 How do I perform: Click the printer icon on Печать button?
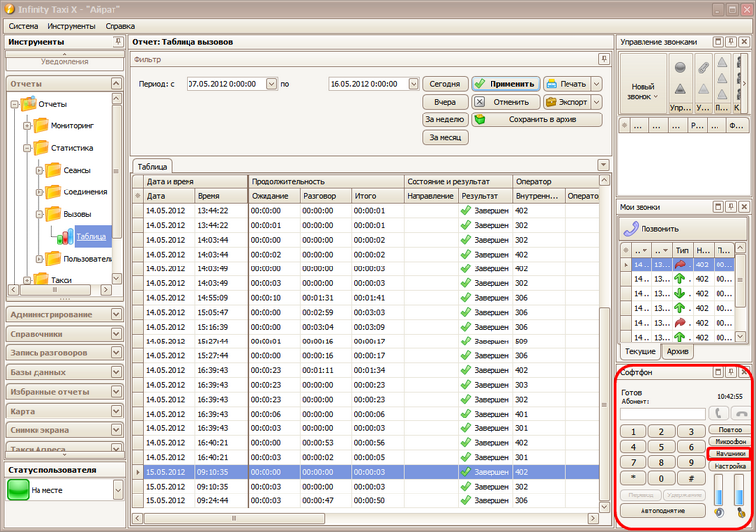pos(552,84)
